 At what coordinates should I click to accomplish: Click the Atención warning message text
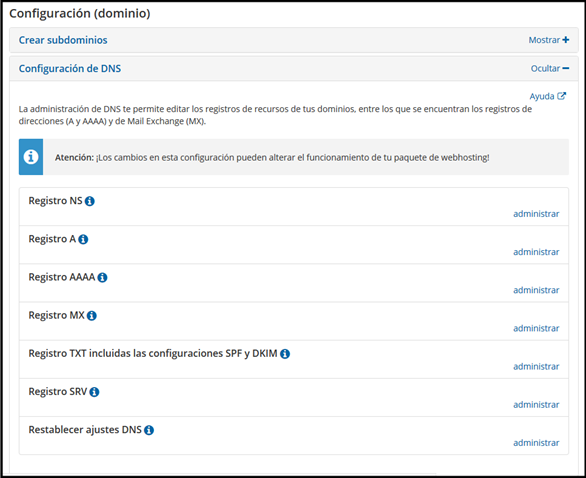272,157
